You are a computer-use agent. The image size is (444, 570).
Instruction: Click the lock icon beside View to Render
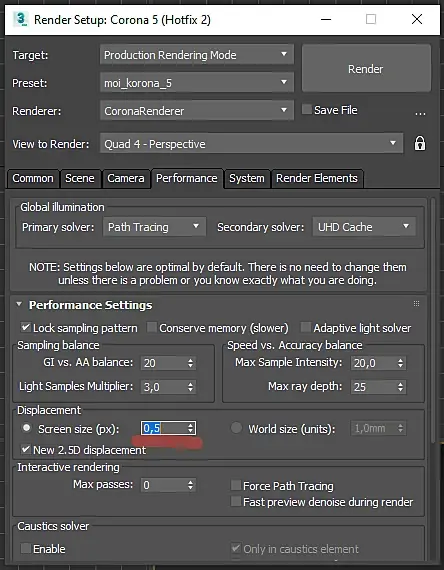pyautogui.click(x=420, y=144)
